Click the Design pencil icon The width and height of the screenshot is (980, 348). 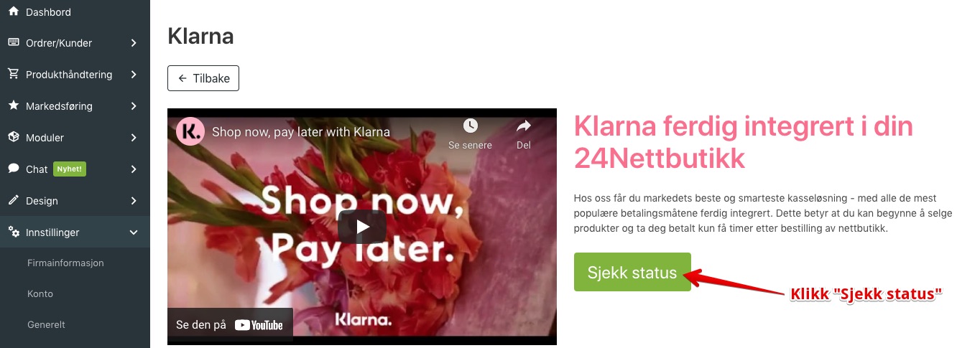14,200
